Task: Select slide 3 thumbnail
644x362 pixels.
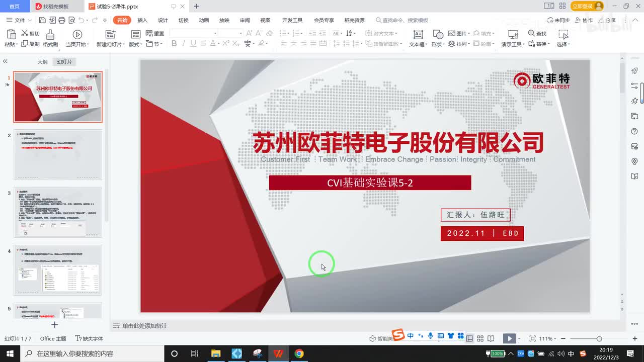Action: [x=58, y=212]
